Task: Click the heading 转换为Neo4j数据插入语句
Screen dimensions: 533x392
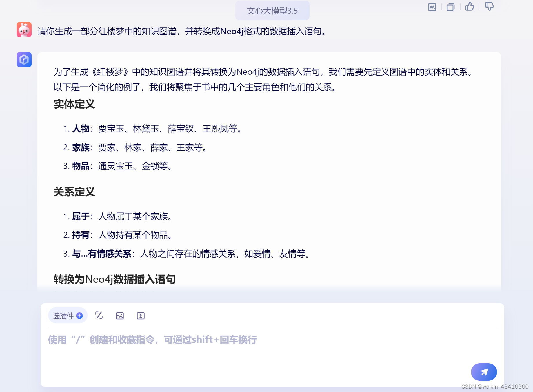Action: (115, 279)
